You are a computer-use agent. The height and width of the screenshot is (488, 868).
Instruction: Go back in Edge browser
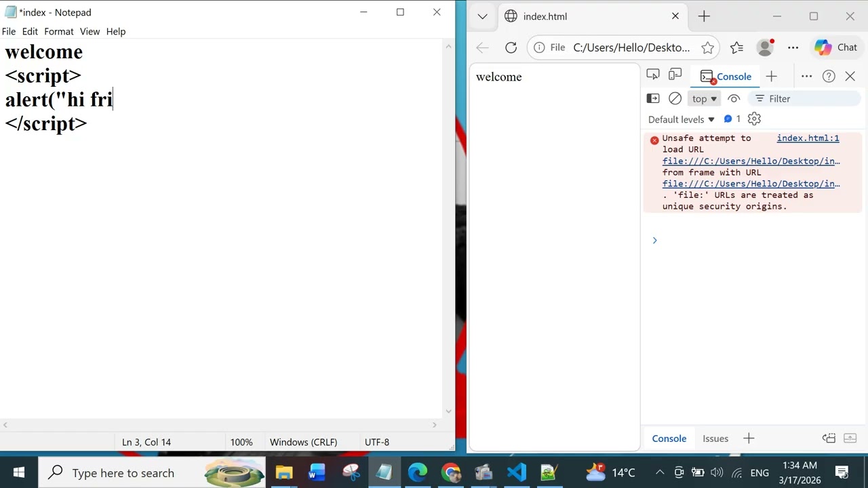482,47
